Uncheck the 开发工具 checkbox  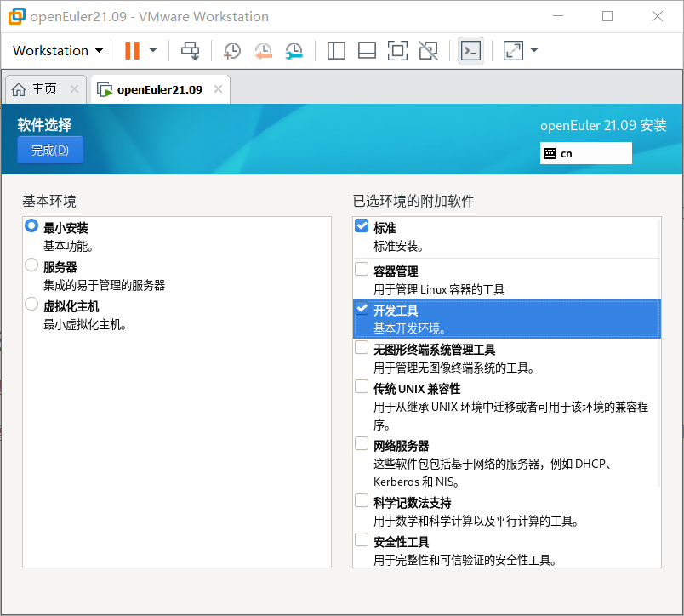(362, 309)
